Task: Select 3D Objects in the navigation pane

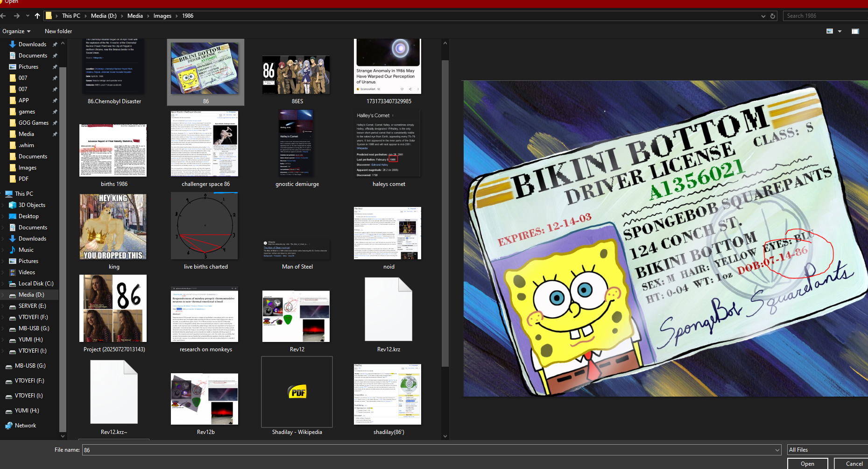Action: [x=32, y=205]
